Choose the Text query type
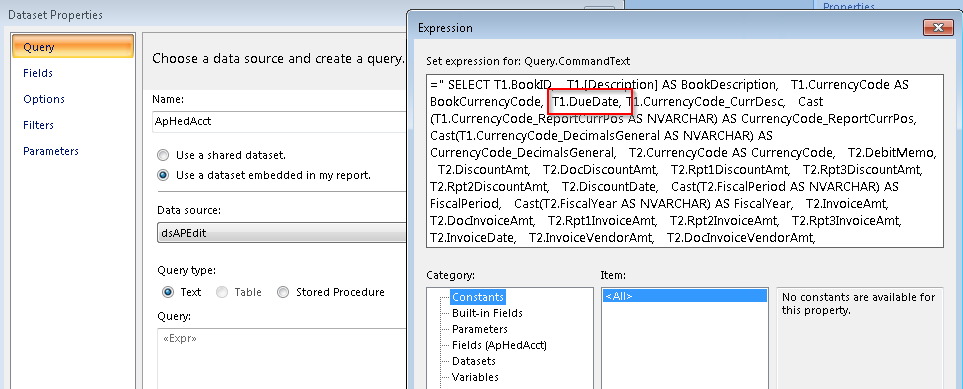The height and width of the screenshot is (389, 963). pyautogui.click(x=168, y=292)
